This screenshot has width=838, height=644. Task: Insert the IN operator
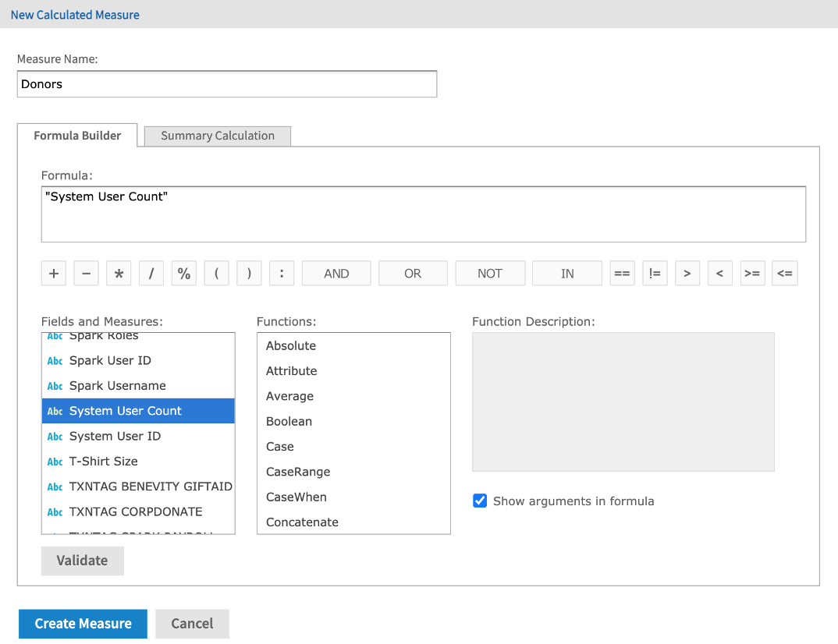(x=567, y=274)
